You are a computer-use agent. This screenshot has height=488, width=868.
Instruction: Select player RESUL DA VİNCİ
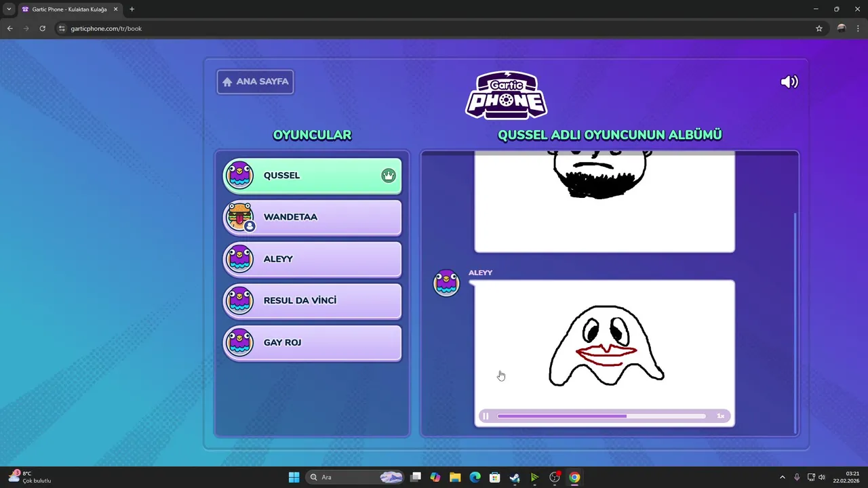click(x=312, y=301)
